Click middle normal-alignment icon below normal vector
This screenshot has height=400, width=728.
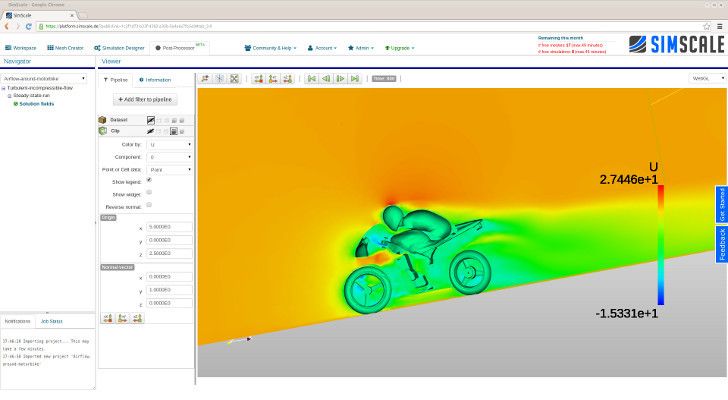tap(123, 318)
